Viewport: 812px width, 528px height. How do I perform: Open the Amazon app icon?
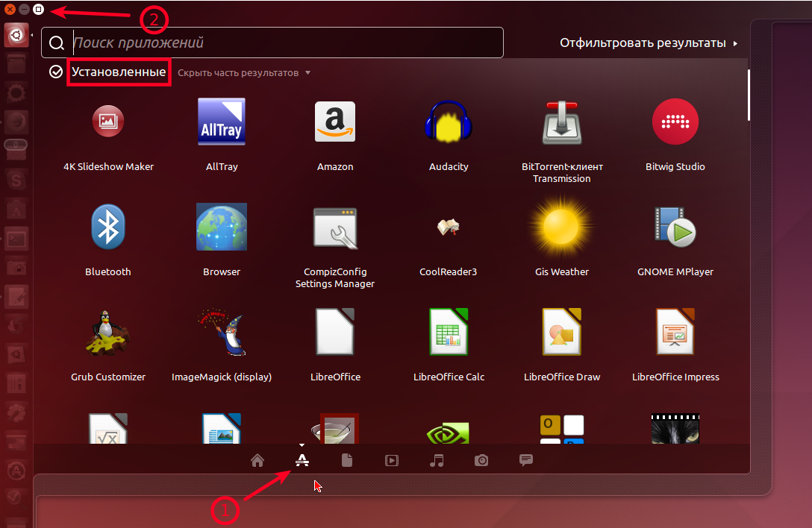[x=335, y=122]
